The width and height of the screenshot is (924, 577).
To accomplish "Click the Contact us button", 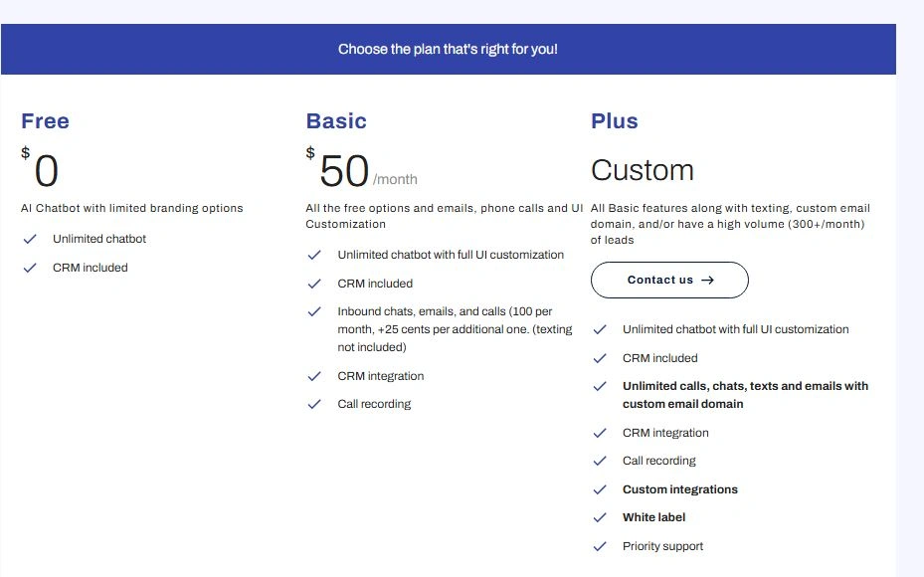I will pyautogui.click(x=669, y=281).
